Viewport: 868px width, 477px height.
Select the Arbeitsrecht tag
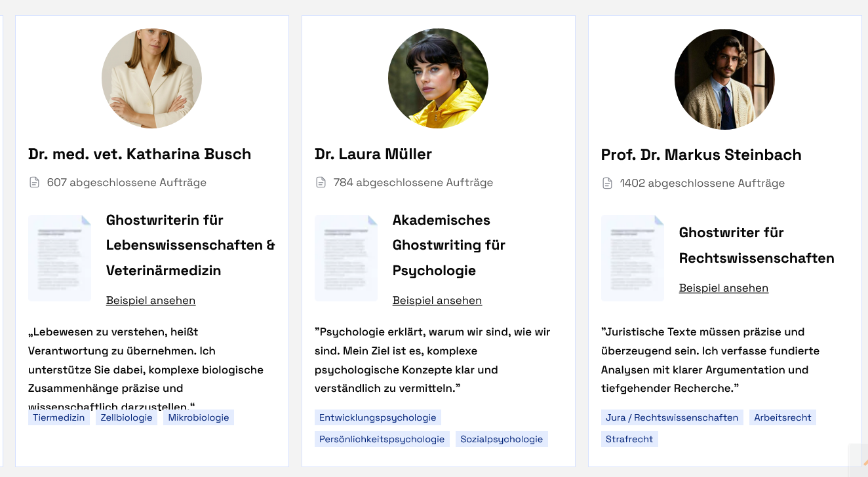pos(783,417)
